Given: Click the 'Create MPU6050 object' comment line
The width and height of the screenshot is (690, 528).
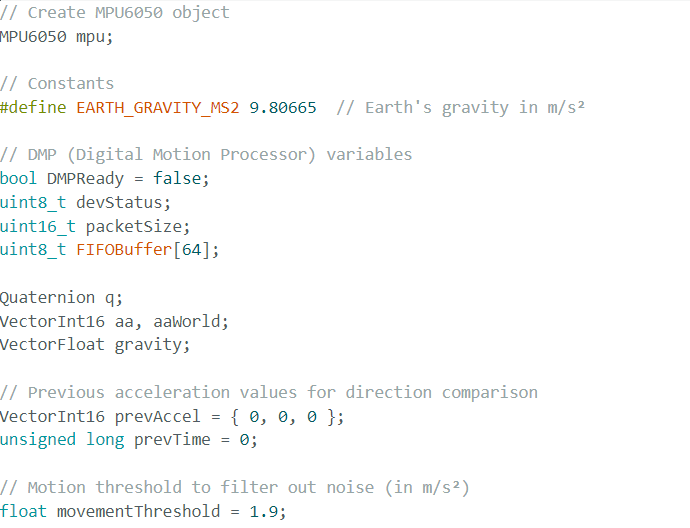Looking at the screenshot, I should click(114, 13).
